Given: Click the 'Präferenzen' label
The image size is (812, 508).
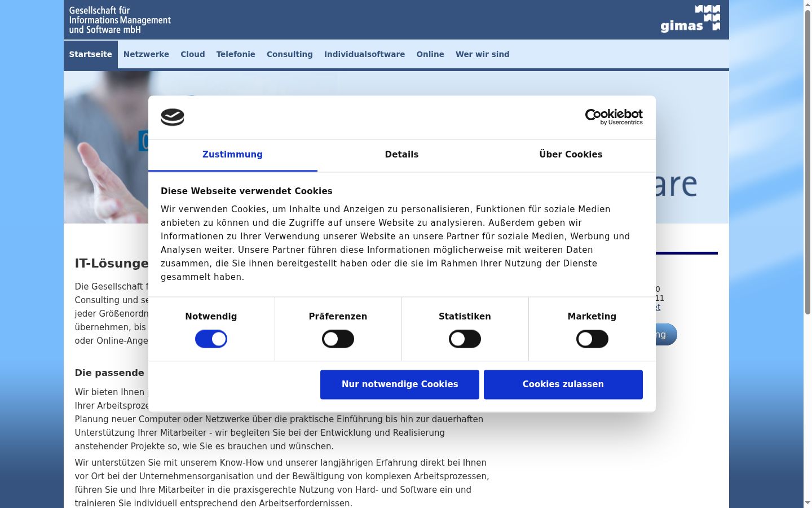Looking at the screenshot, I should (338, 317).
